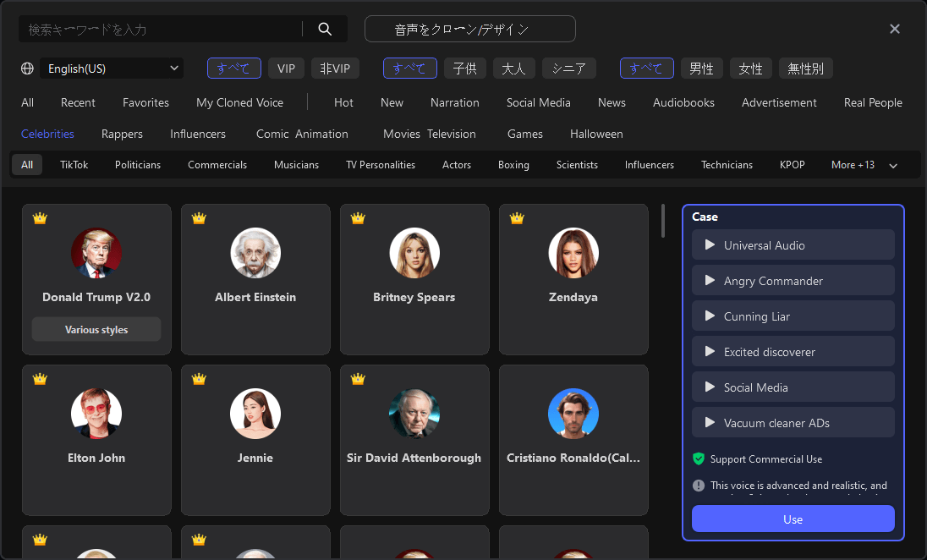Play the Universal Audio sample
Image resolution: width=927 pixels, height=560 pixels.
[x=710, y=244]
